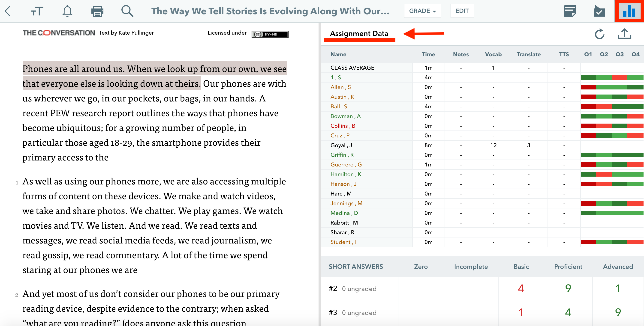The width and height of the screenshot is (644, 326).
Task: Click the Q2 column header
Action: point(604,54)
